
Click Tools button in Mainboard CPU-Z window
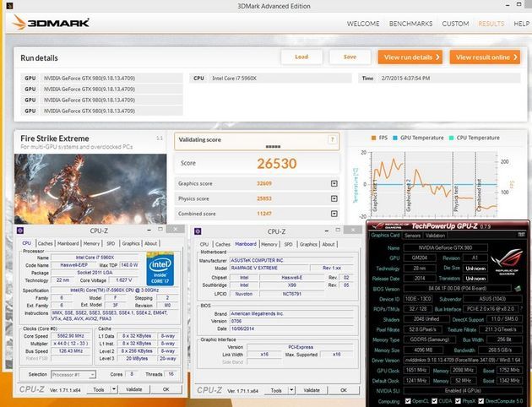click(276, 390)
